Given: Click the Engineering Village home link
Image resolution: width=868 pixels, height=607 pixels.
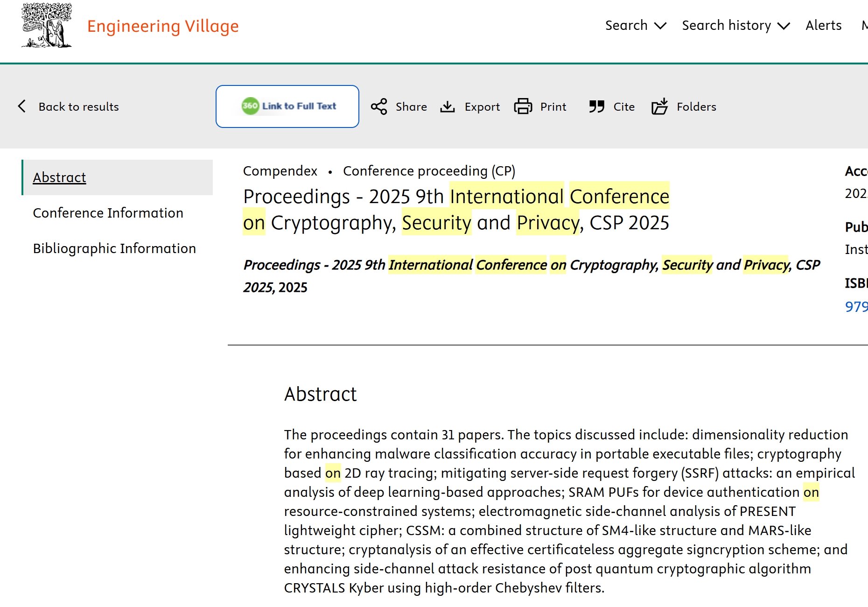Looking at the screenshot, I should coord(163,26).
